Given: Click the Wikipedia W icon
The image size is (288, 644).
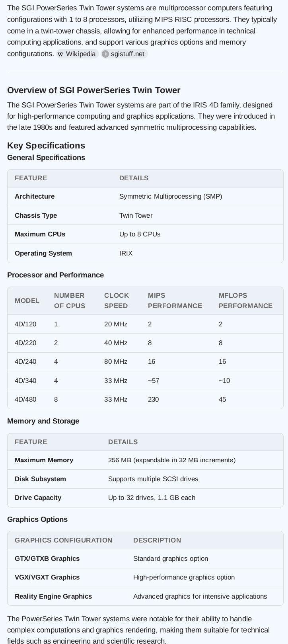Looking at the screenshot, I should [x=60, y=54].
